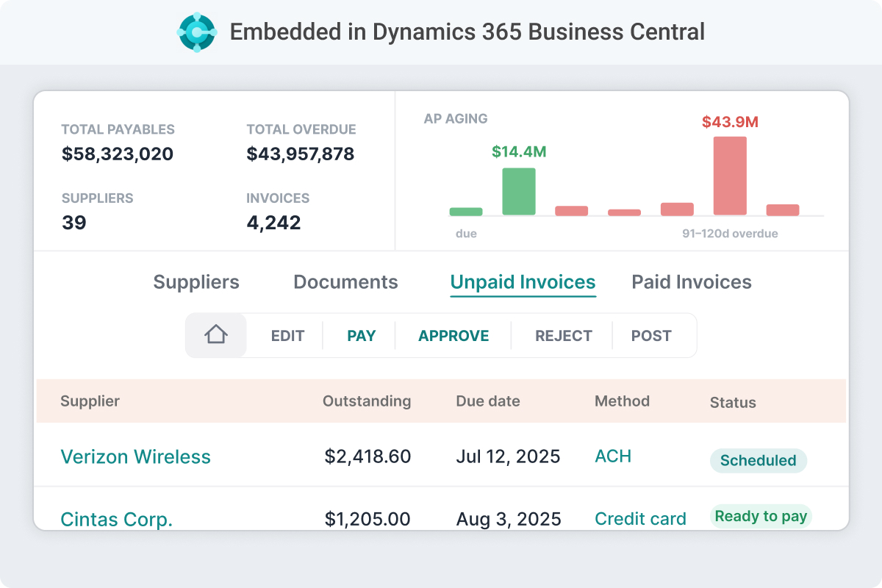Click the invoices count 4,242

point(273,223)
